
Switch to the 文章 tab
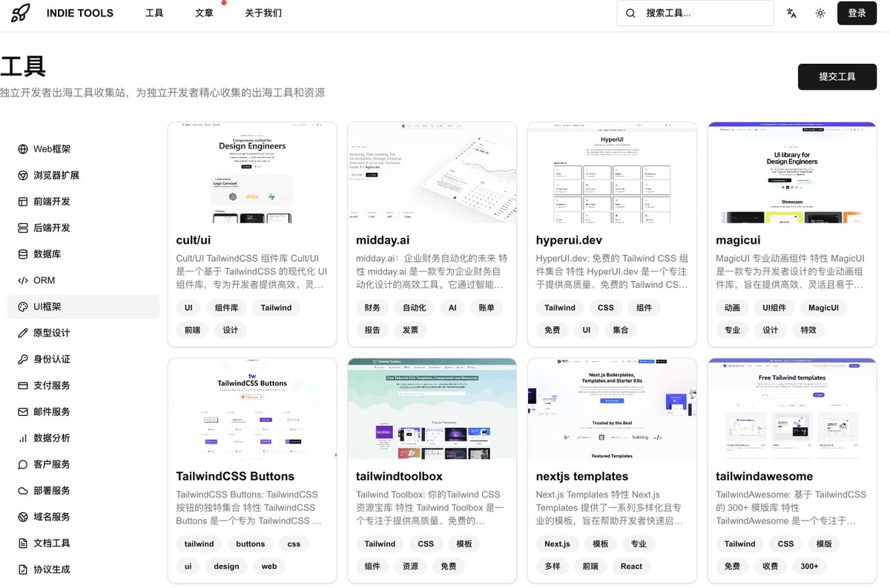click(204, 13)
